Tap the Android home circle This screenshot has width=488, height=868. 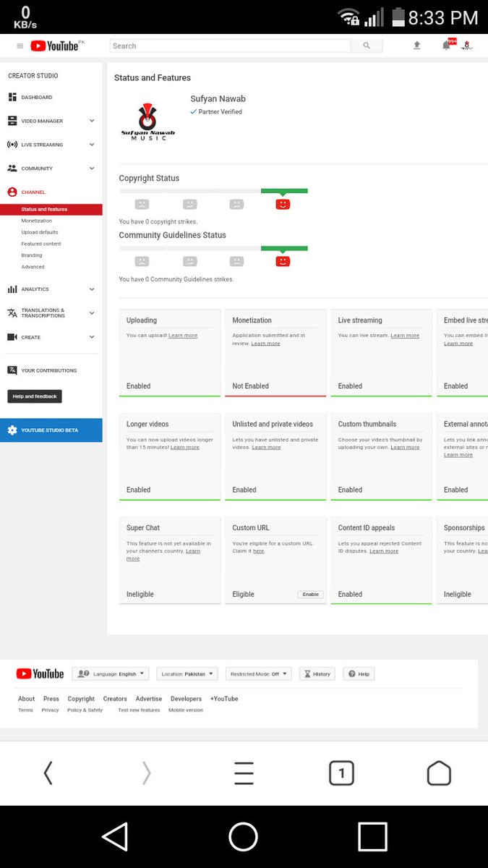pos(244,836)
